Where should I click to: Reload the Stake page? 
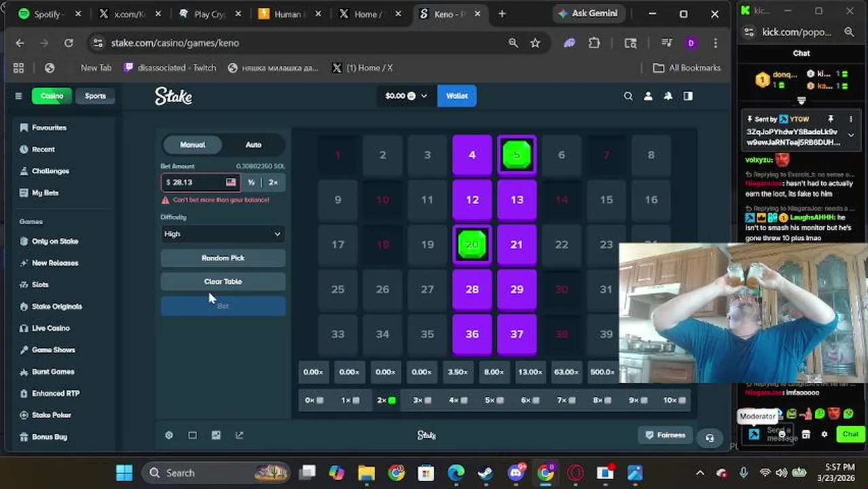69,43
